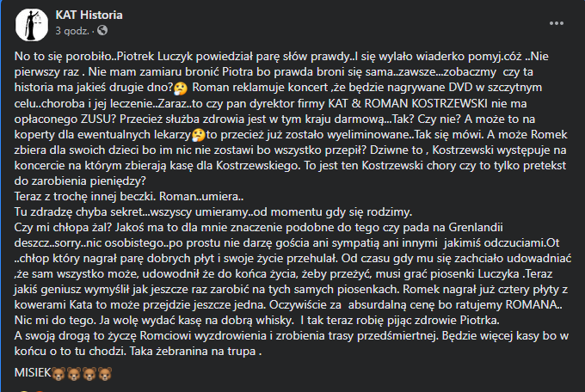Open the KAT Historia page name link
Screen dimensions: 585x392
click(x=89, y=15)
